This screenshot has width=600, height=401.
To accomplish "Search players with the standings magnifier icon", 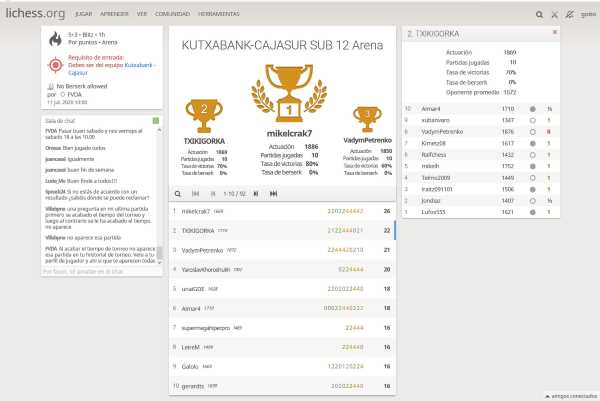I will (178, 193).
